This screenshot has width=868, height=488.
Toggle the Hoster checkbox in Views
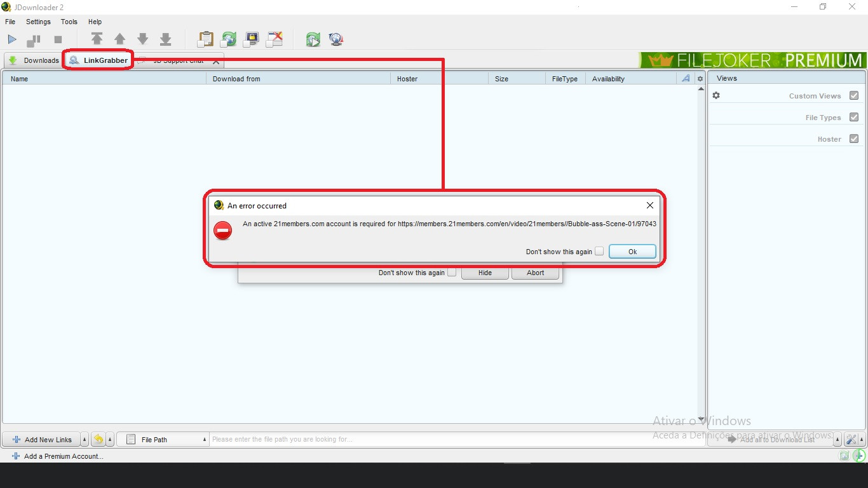tap(854, 139)
